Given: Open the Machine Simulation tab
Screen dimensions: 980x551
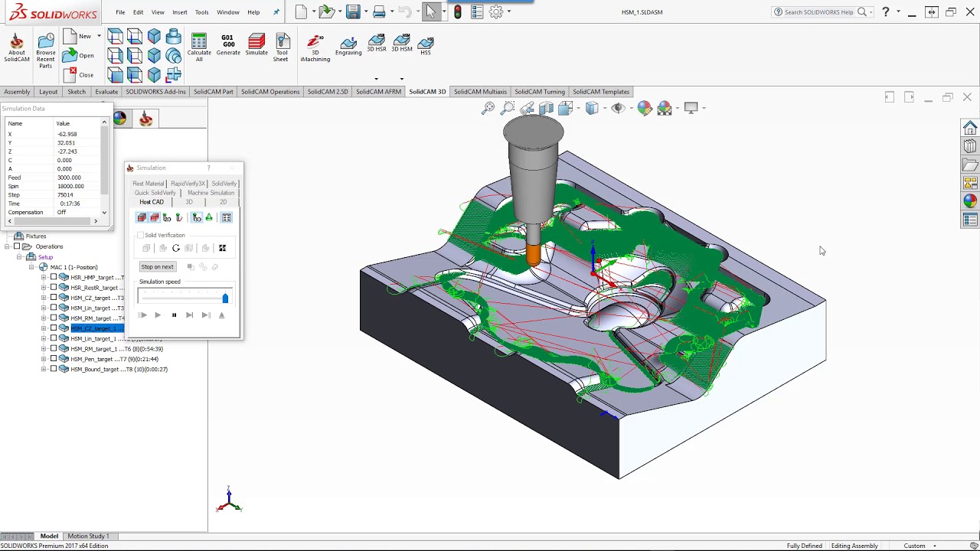Looking at the screenshot, I should 211,193.
